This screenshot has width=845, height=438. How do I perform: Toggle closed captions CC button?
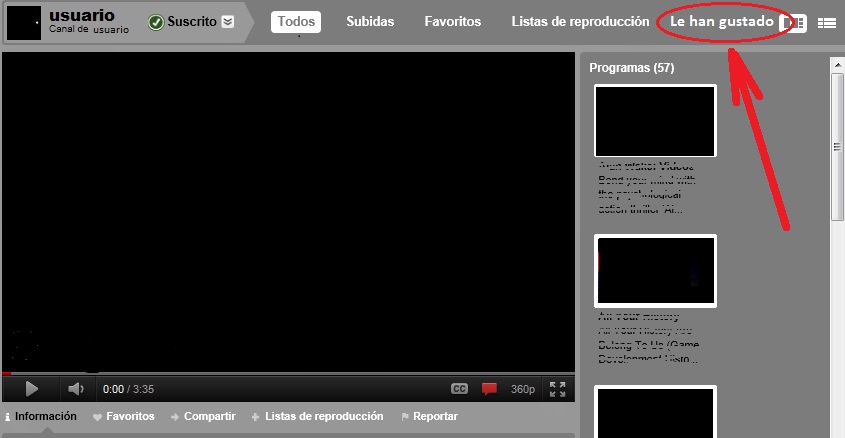459,388
